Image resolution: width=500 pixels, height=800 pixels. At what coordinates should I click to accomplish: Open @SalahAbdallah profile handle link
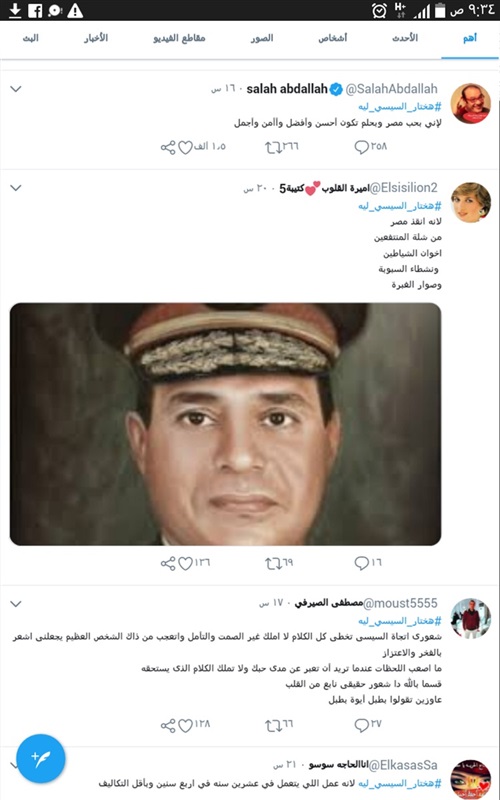(391, 89)
